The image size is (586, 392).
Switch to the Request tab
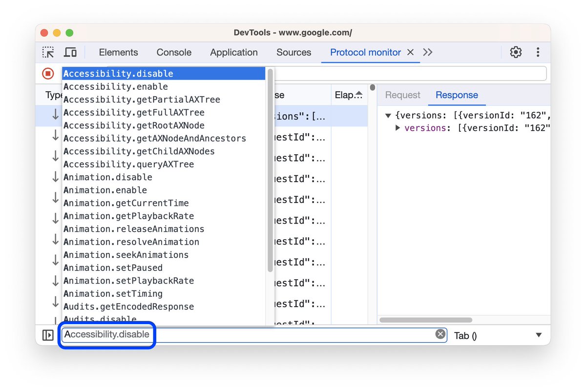pos(402,95)
